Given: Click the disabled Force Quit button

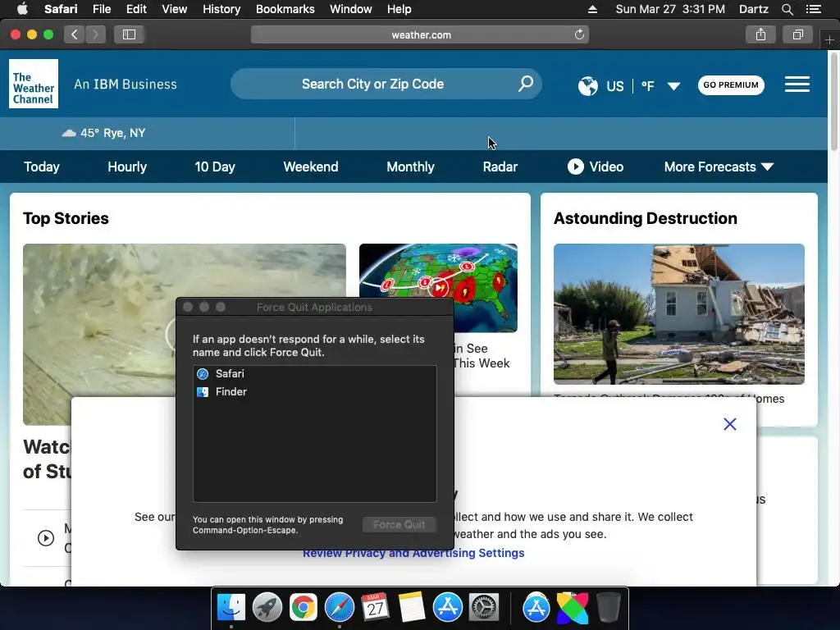Looking at the screenshot, I should (x=399, y=524).
